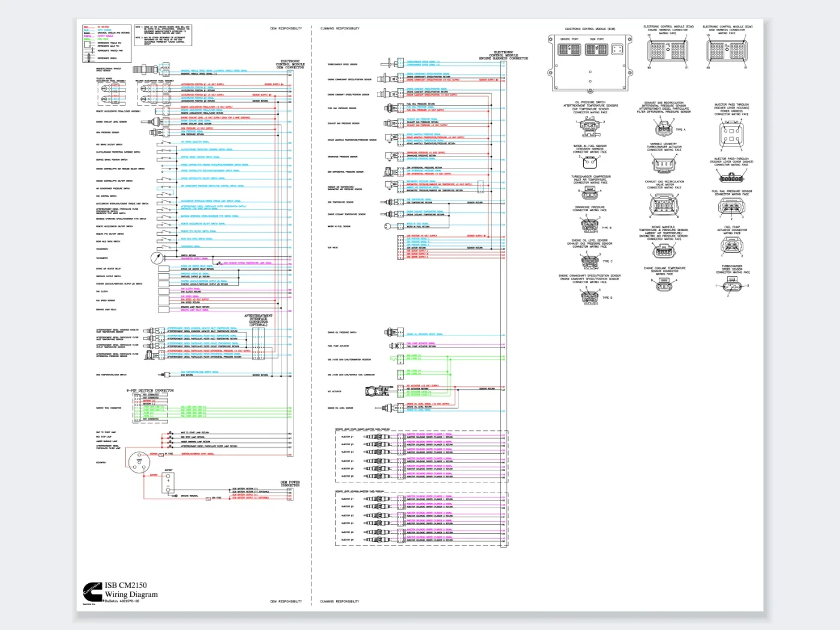
Task: Click the "OEM POWER CONNECTOR" label
Action: pyautogui.click(x=290, y=484)
